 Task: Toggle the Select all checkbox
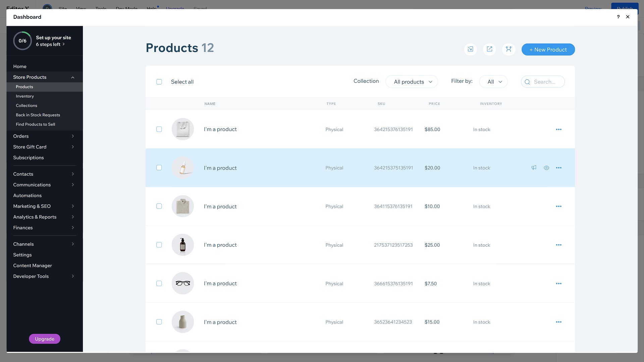coord(159,82)
